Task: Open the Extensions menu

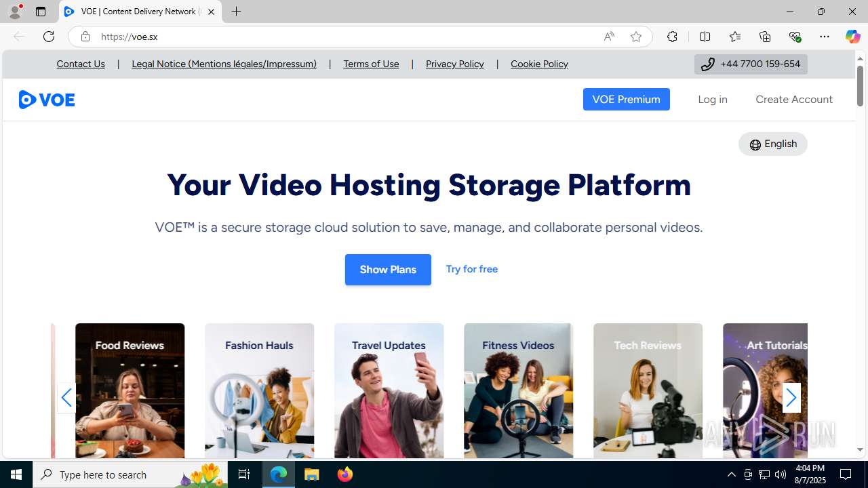Action: pyautogui.click(x=672, y=37)
